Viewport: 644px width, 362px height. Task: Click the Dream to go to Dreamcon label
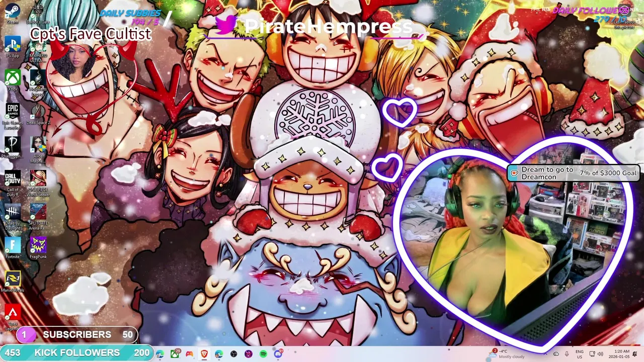point(547,173)
